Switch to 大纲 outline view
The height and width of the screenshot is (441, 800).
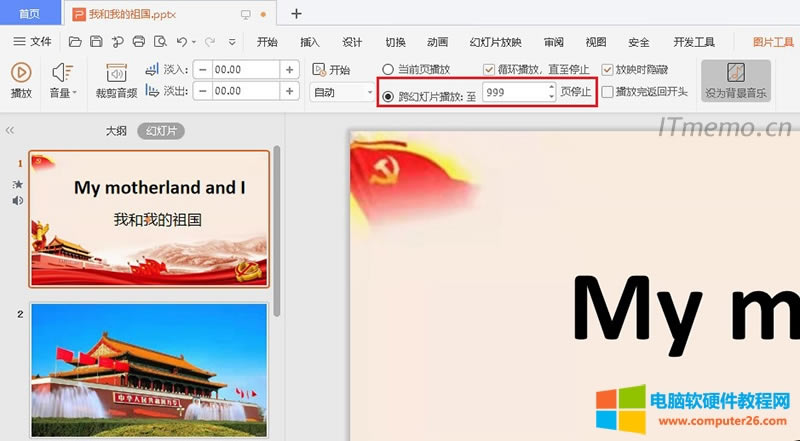click(117, 131)
